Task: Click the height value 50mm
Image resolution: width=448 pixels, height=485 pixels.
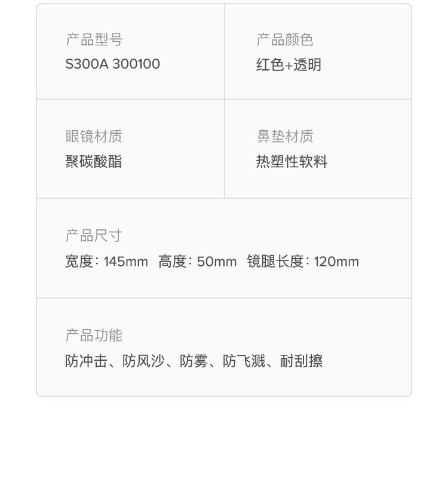Action: (x=217, y=262)
